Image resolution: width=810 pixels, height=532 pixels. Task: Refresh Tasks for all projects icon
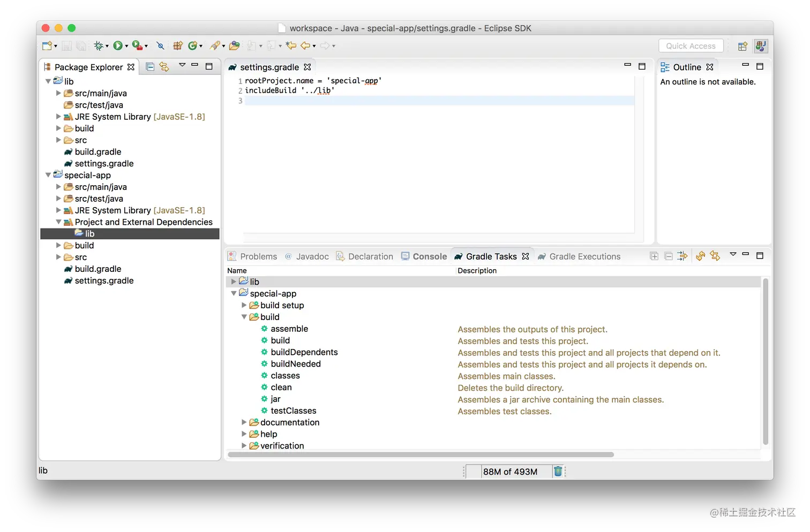point(700,256)
